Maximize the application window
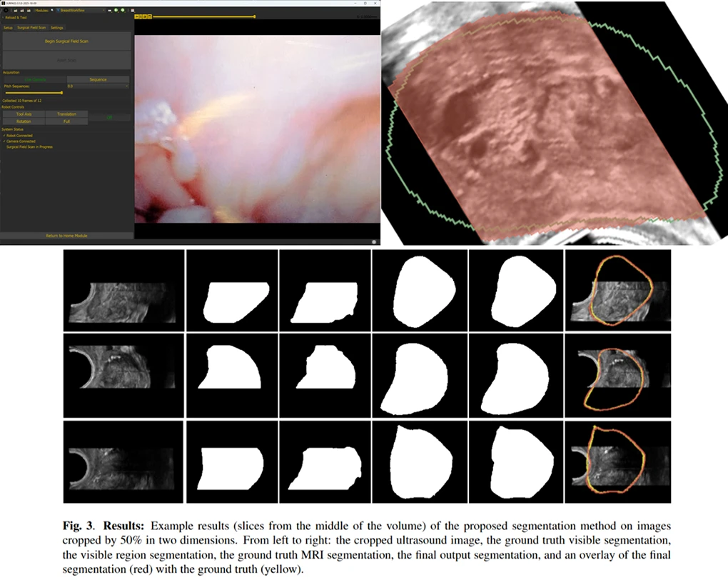728x580 pixels. tap(365, 4)
